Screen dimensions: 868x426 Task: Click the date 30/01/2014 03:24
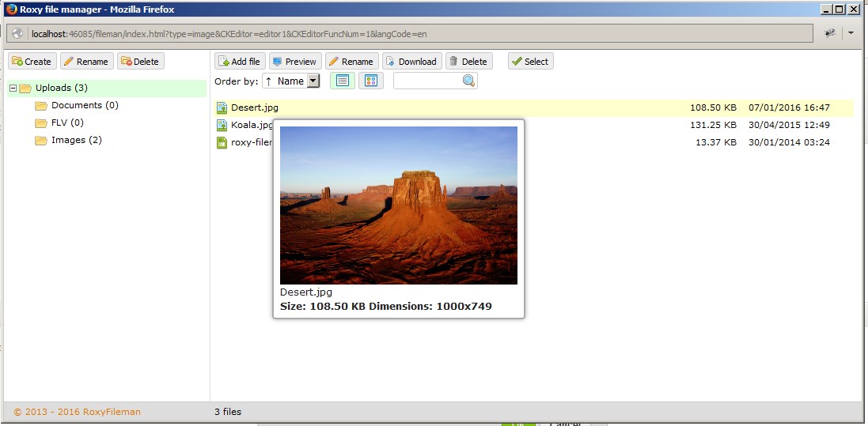point(790,142)
